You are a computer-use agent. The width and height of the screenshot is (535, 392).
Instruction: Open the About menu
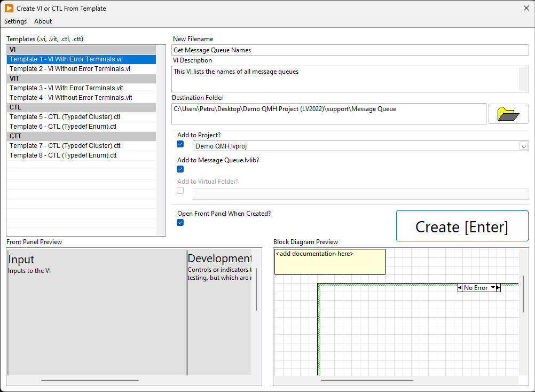pos(43,21)
